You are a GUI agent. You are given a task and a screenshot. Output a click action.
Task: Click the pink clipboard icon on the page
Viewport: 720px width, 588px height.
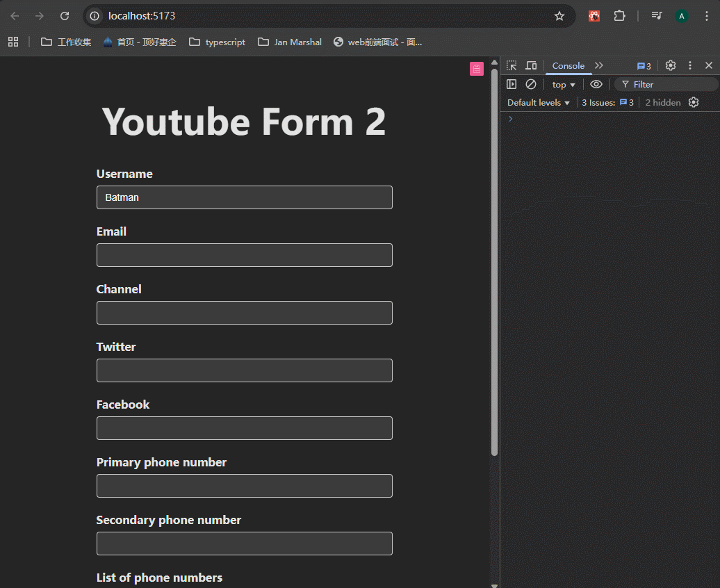pos(476,68)
